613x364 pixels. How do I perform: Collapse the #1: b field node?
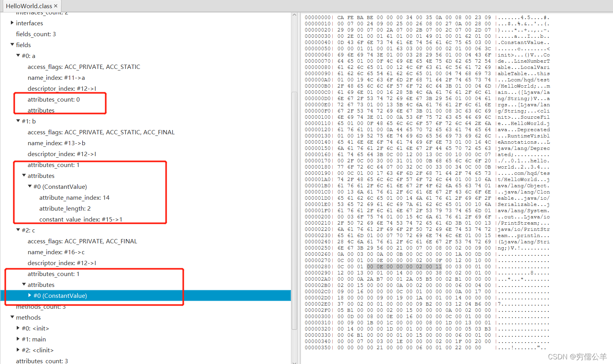[x=18, y=121]
